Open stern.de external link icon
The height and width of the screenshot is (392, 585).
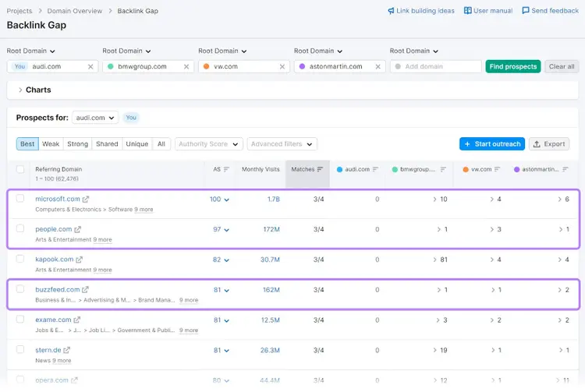click(67, 350)
